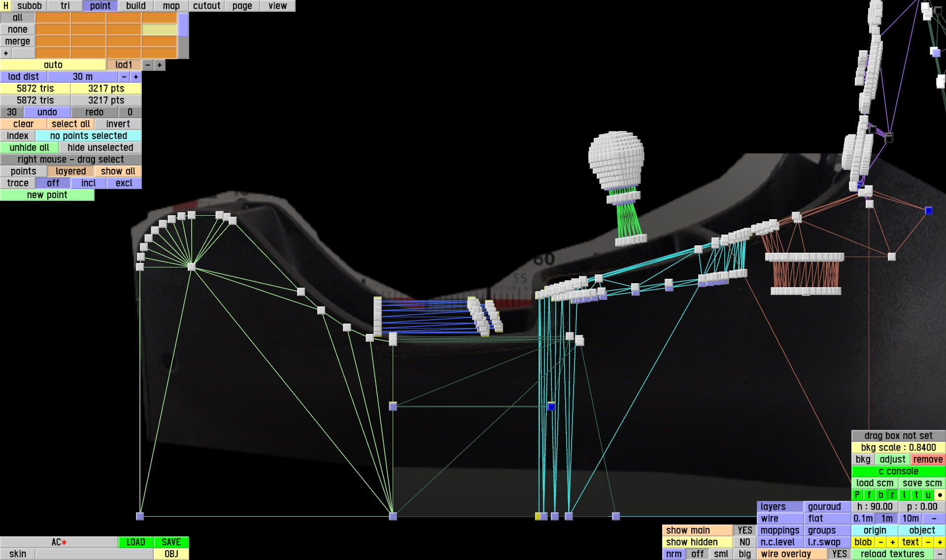The height and width of the screenshot is (560, 946).
Task: Click the 'f' front view button
Action: (869, 495)
